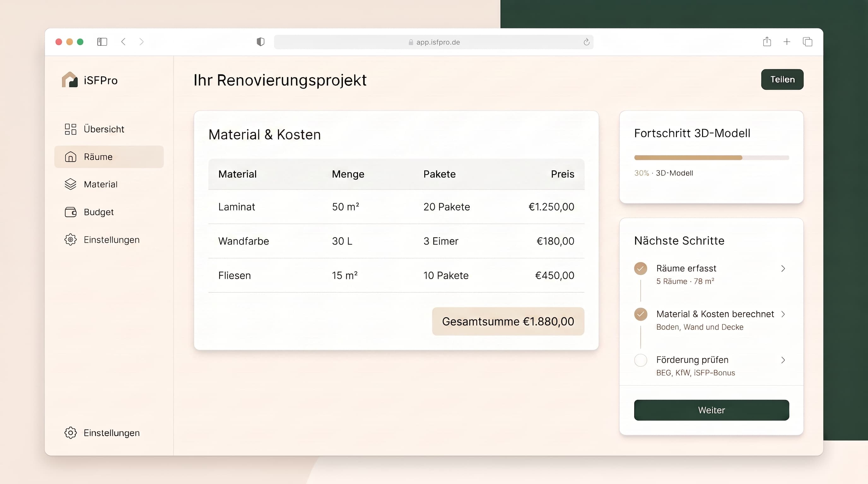Click the Material layers icon

(x=70, y=184)
